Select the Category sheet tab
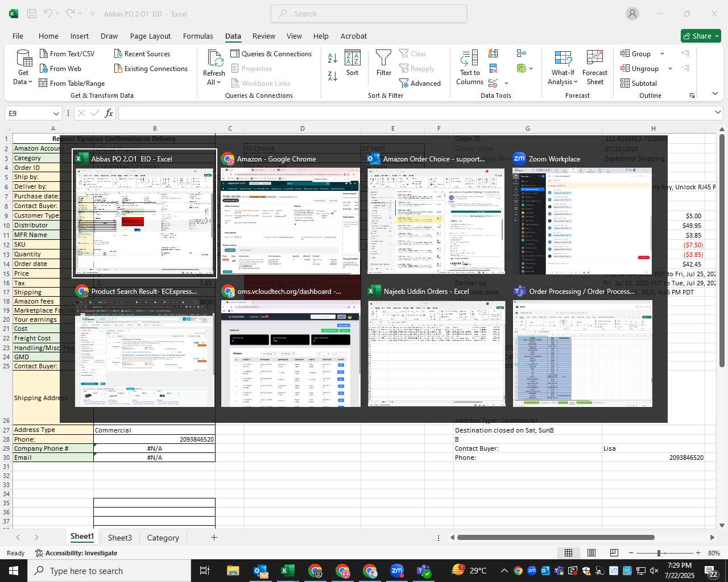Image resolution: width=728 pixels, height=582 pixels. point(163,537)
